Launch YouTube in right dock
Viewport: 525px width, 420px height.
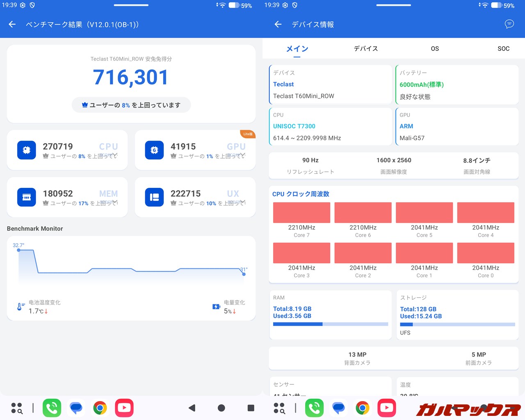(387, 408)
